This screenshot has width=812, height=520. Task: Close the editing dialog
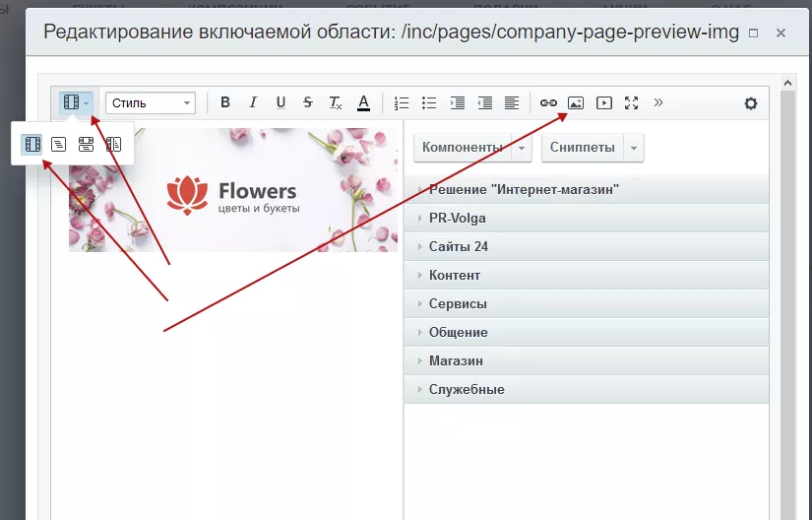tap(781, 33)
